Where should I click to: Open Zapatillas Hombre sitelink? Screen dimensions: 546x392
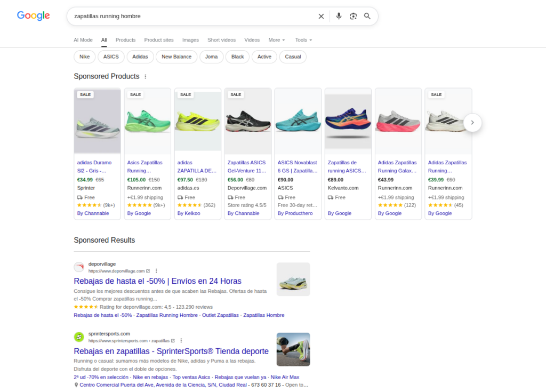tap(263, 315)
